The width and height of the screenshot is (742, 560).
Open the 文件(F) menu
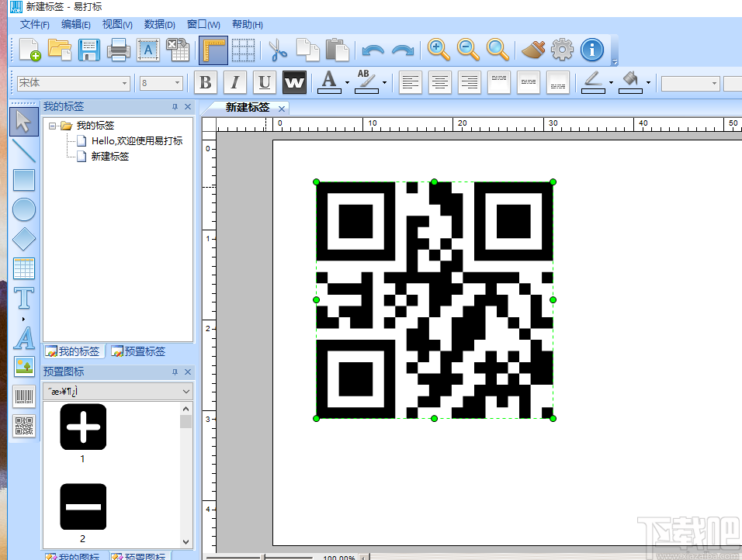coord(35,25)
